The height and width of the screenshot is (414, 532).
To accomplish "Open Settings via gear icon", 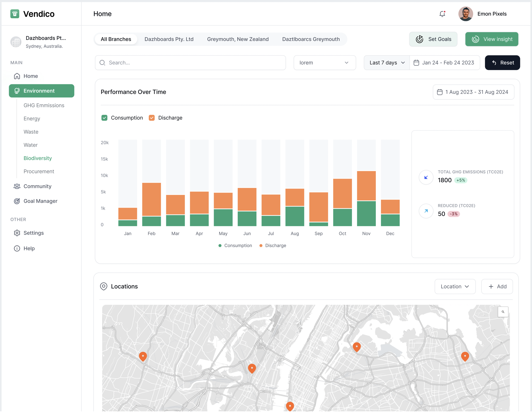I will (17, 233).
